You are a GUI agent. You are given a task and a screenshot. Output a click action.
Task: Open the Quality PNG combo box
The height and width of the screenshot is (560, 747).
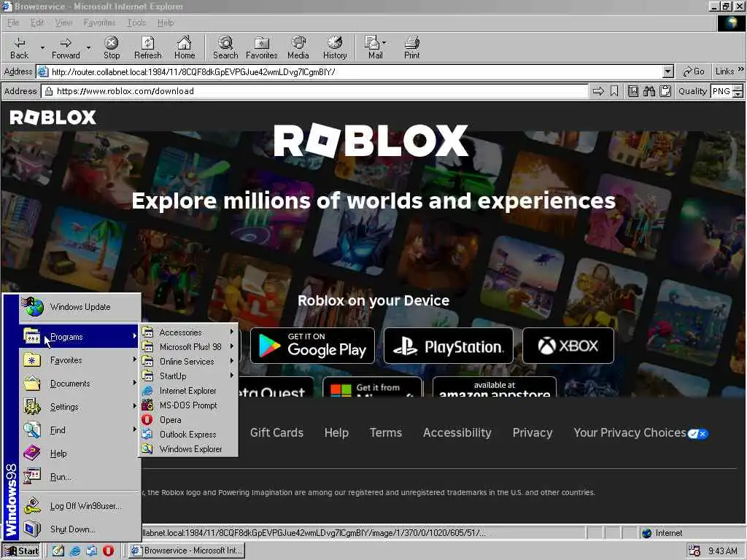coord(726,91)
